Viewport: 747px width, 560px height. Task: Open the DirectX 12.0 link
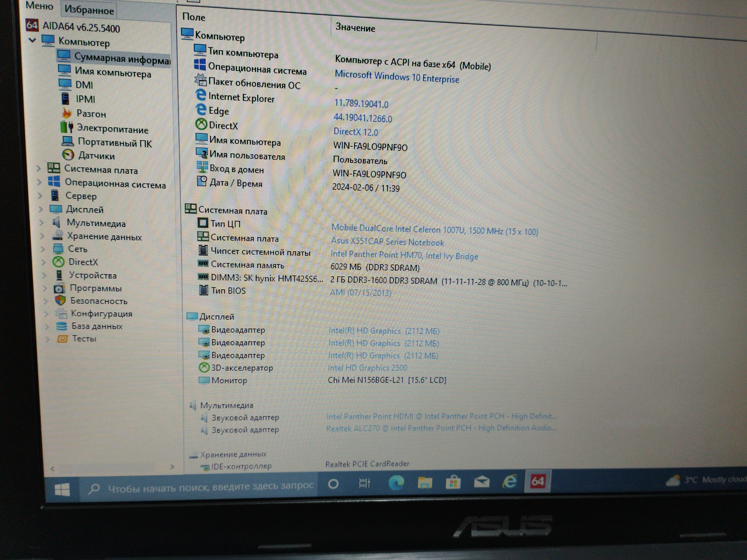coord(356,132)
